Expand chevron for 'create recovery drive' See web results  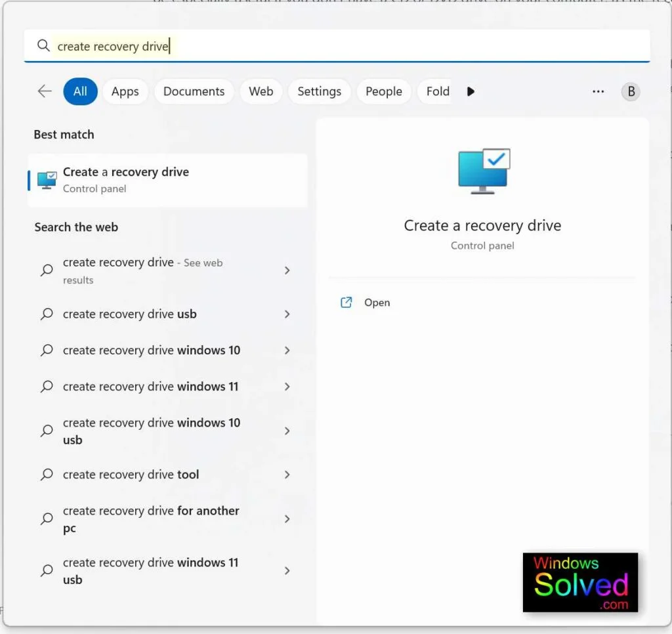[287, 270]
